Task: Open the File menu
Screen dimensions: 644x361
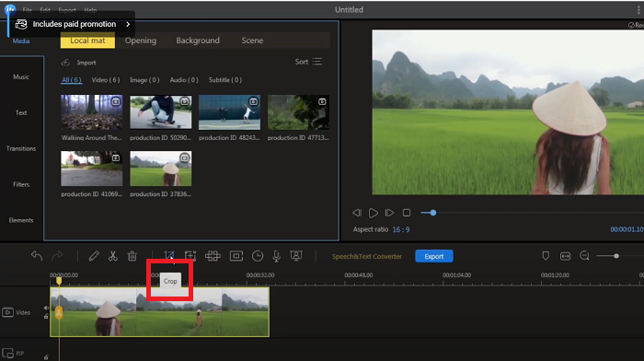Action: click(27, 10)
